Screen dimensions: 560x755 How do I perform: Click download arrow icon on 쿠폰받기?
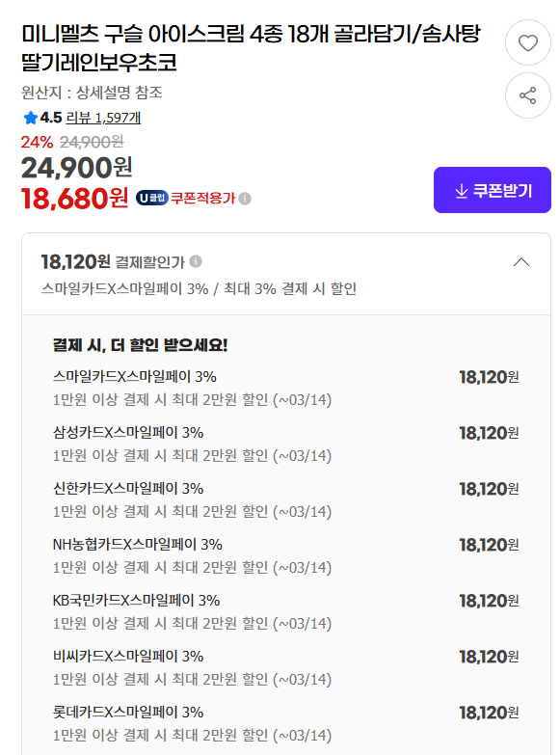(462, 191)
